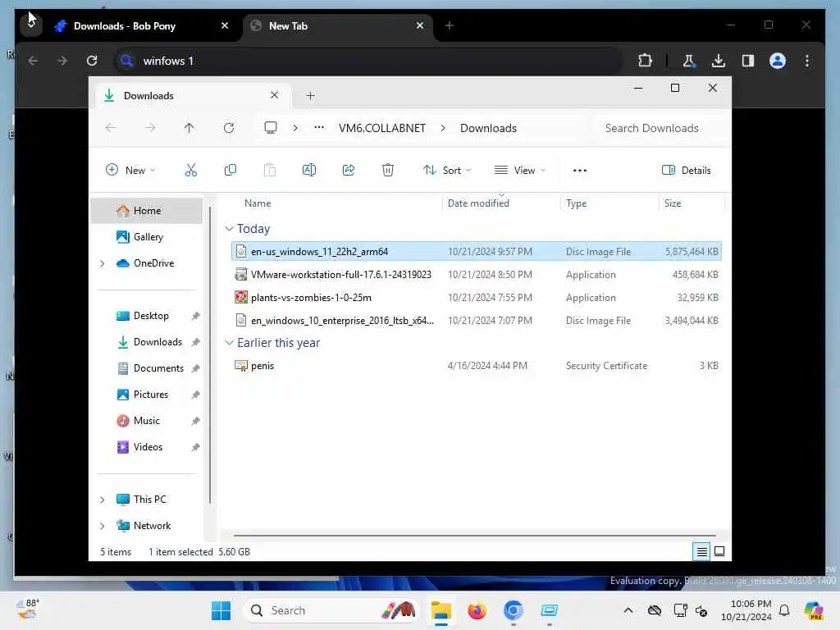Open the Sort dropdown menu
This screenshot has height=630, width=840.
click(447, 171)
